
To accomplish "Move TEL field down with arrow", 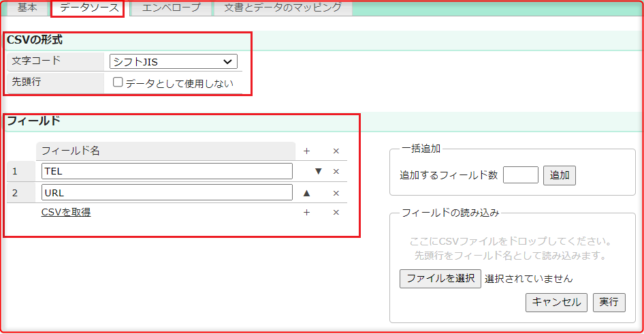I will (317, 172).
